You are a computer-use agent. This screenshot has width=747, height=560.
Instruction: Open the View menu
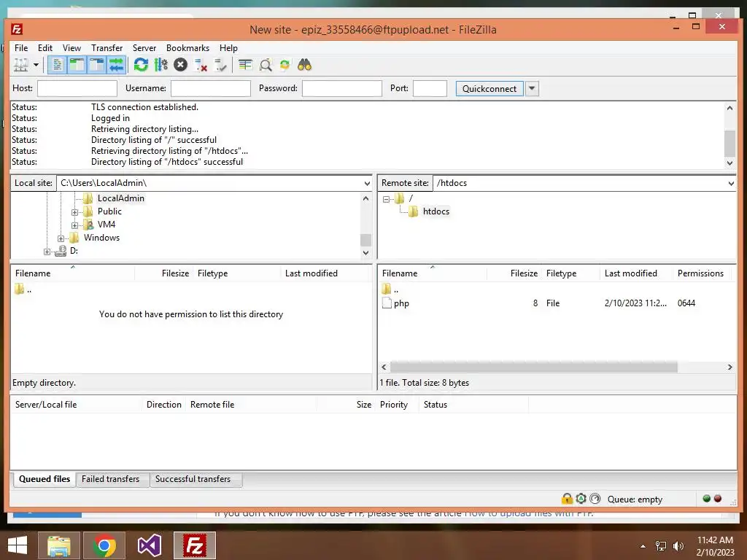coord(71,48)
